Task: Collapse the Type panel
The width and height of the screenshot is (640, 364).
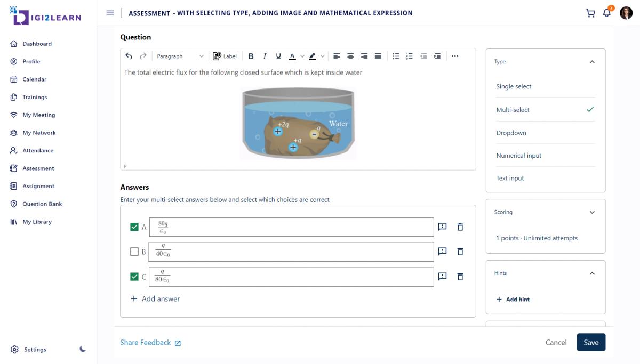Action: click(x=592, y=62)
